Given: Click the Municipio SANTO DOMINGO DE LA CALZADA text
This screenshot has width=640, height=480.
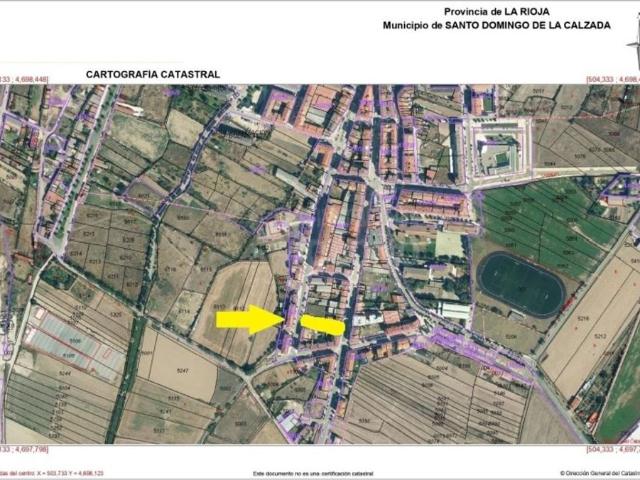Looking at the screenshot, I should (496, 26).
